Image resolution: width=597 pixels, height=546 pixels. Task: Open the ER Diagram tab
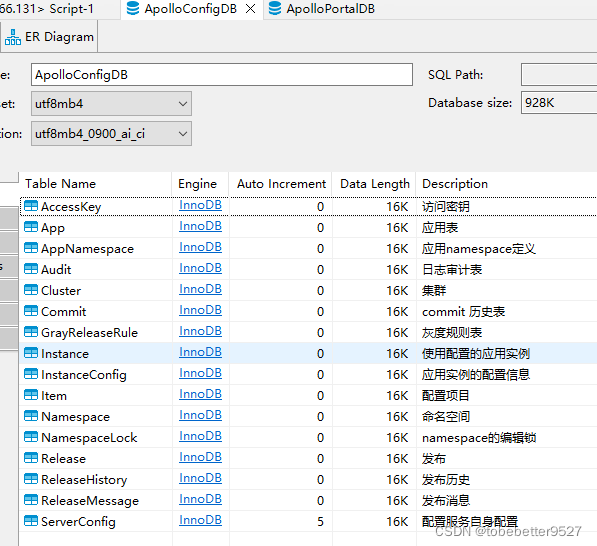coord(49,37)
